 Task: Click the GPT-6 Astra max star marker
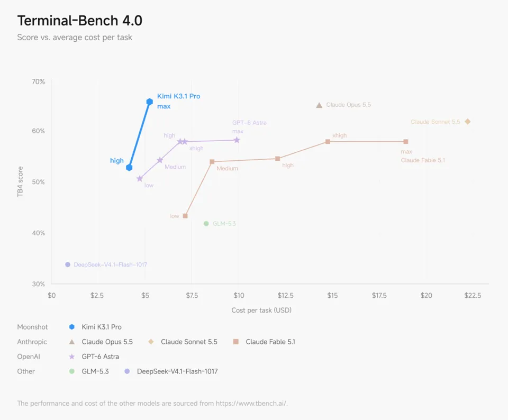[x=237, y=140]
